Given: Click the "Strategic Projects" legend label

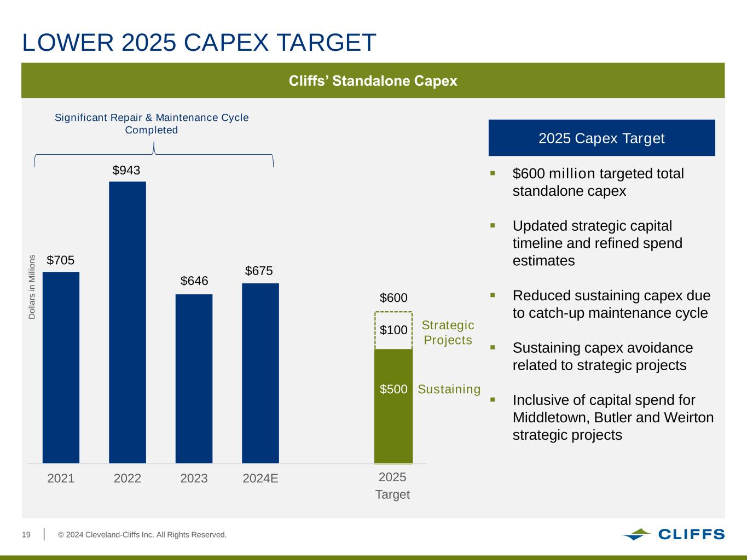Looking at the screenshot, I should (448, 332).
